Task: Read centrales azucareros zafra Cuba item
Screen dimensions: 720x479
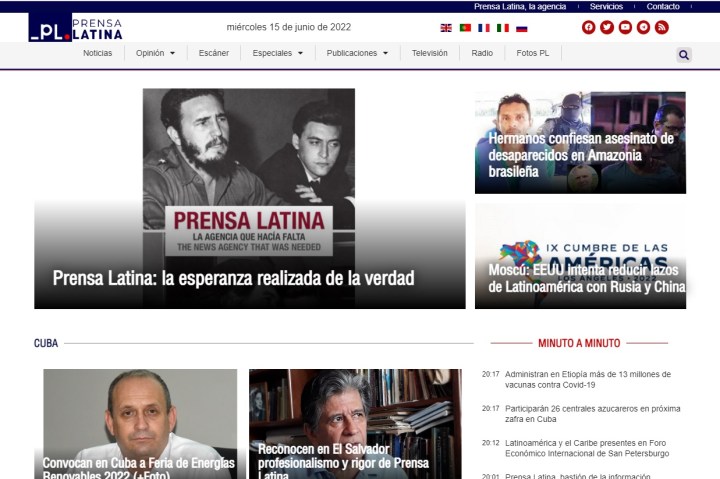Action: tap(592, 414)
